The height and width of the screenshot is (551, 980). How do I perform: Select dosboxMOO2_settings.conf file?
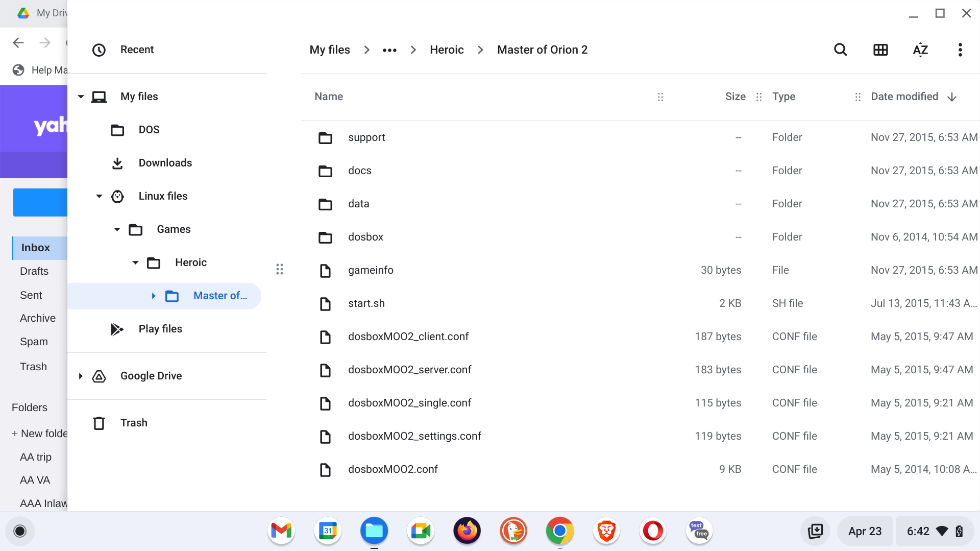(x=640, y=436)
